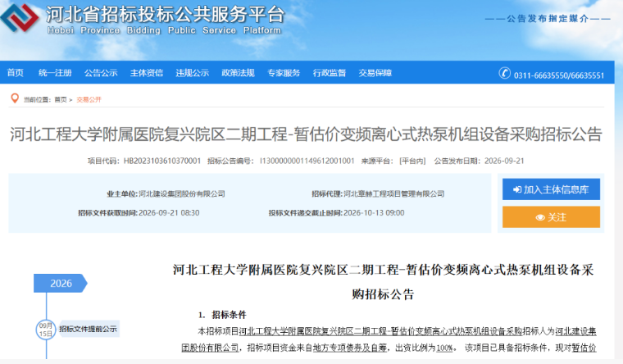Select the 2026 timeline year marker

click(x=61, y=284)
